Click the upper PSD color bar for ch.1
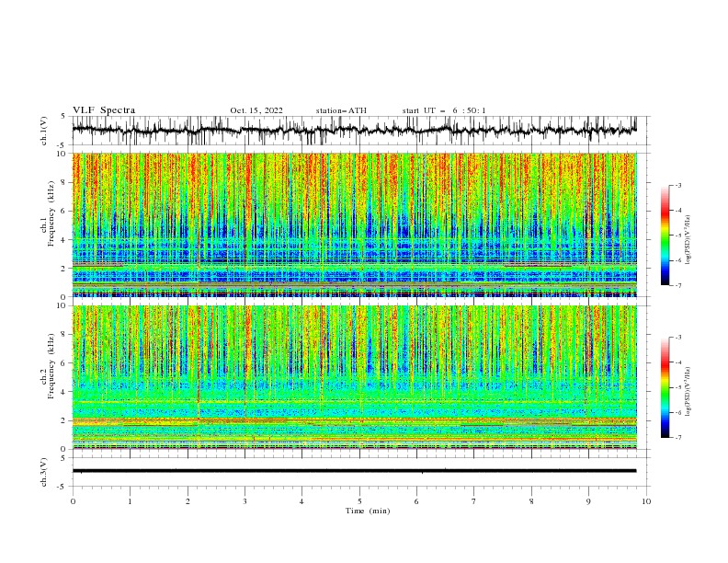 tap(665, 236)
